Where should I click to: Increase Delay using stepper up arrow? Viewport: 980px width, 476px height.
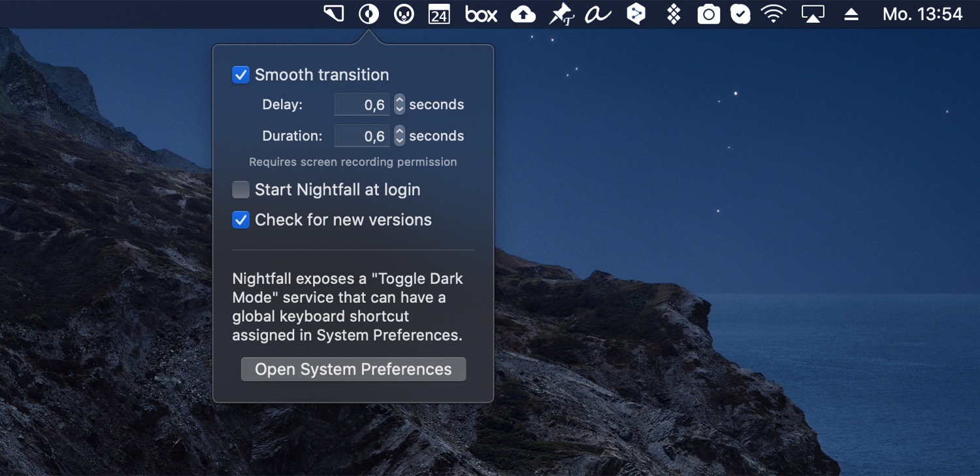[399, 100]
